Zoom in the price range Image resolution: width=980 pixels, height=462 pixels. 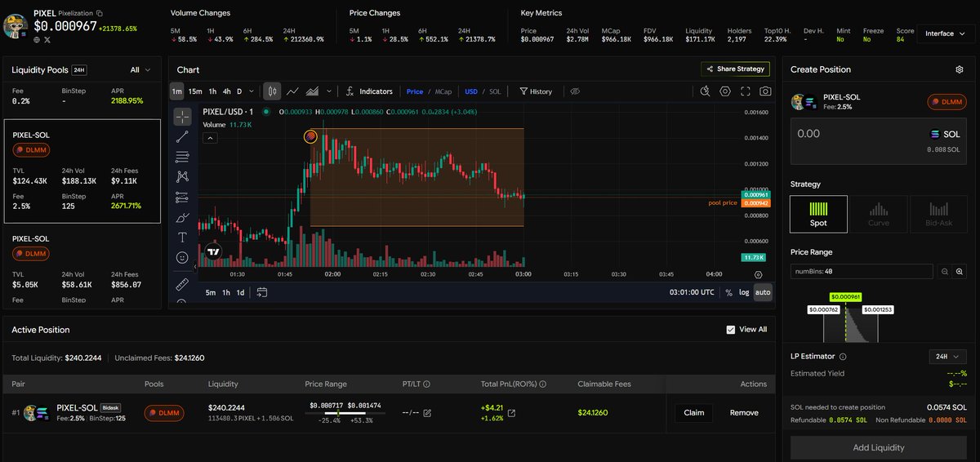coord(960,271)
